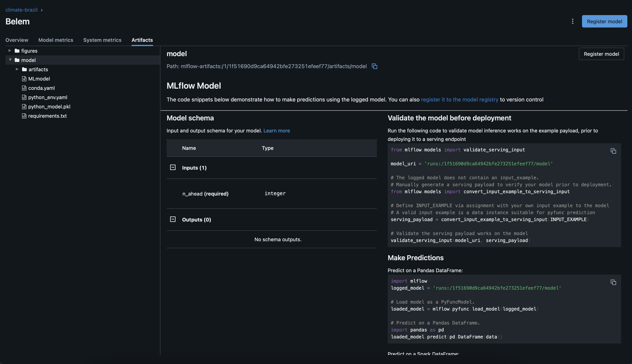Screen dimensions: 632x364
Task: Copy the Pandas DataFrame prediction snippet
Action: [x=613, y=282]
